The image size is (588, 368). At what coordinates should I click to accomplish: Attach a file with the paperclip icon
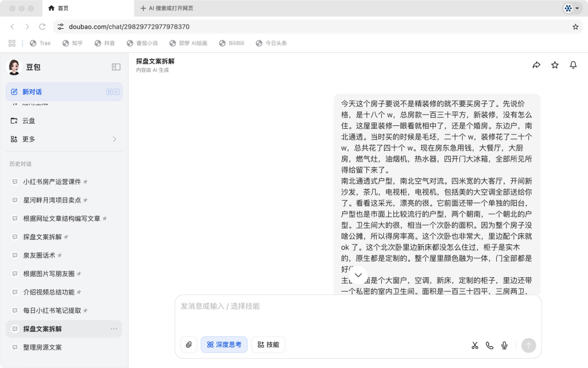pyautogui.click(x=188, y=344)
